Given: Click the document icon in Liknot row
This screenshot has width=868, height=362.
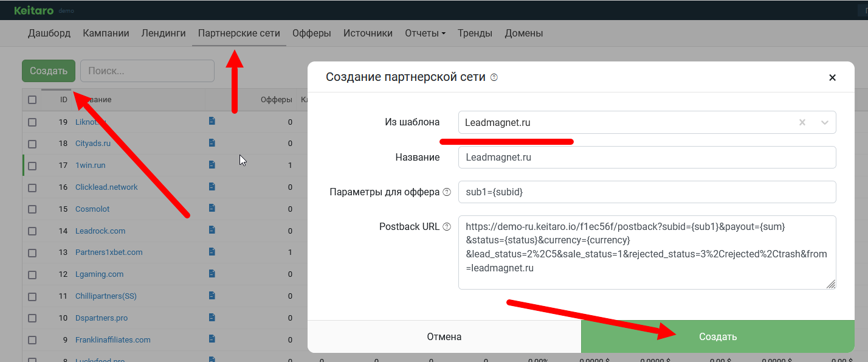Looking at the screenshot, I should tap(212, 121).
